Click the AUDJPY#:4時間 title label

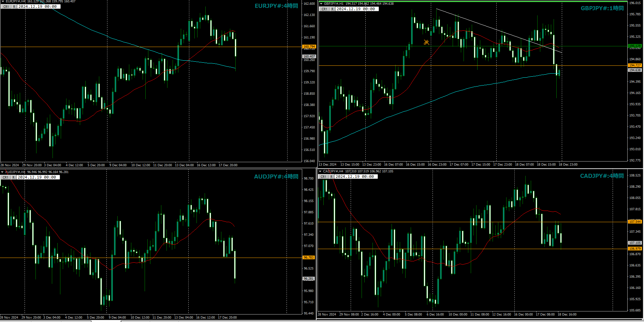[276, 177]
